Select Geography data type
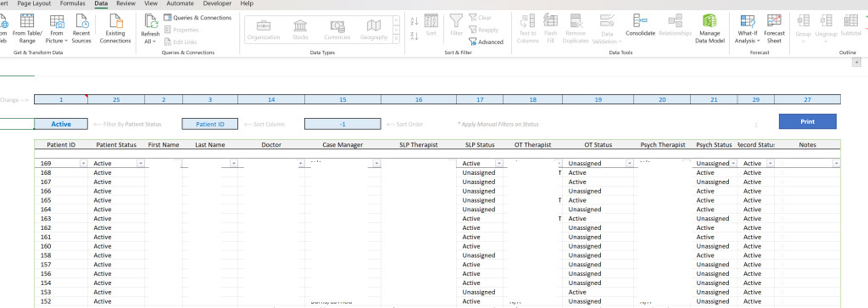This screenshot has height=308, width=868. pos(374,30)
